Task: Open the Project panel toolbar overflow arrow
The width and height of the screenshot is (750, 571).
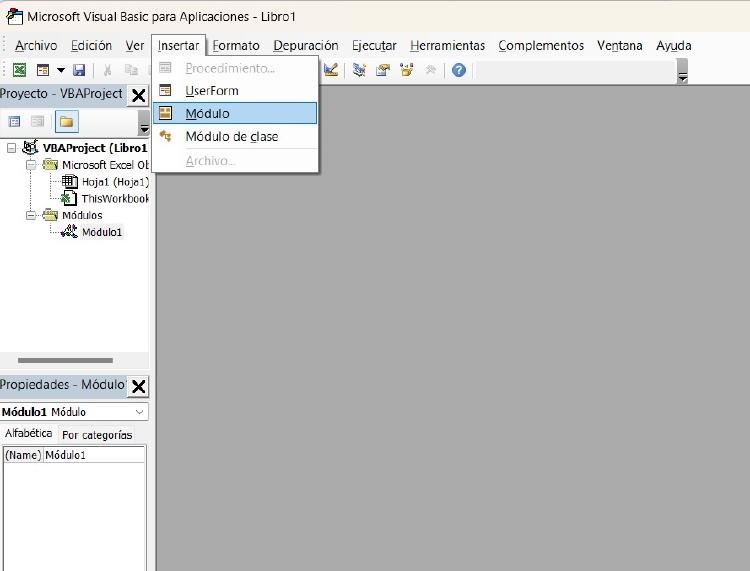Action: coord(143,122)
